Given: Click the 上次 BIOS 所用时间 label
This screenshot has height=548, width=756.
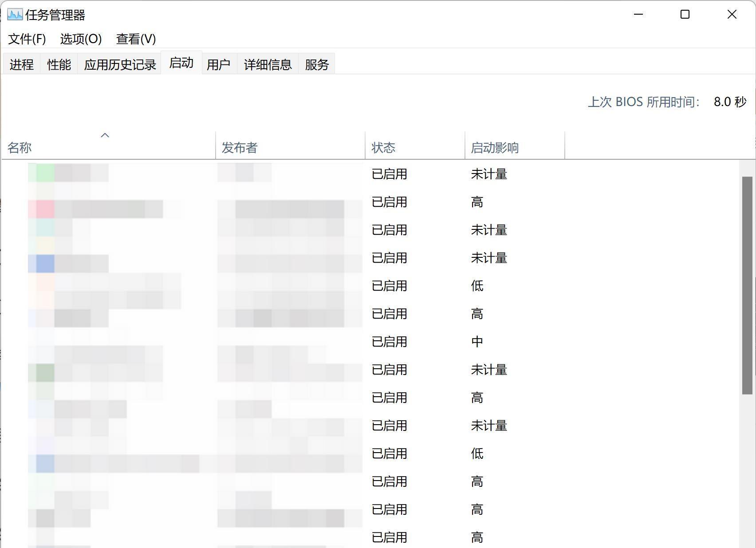Looking at the screenshot, I should click(x=643, y=102).
